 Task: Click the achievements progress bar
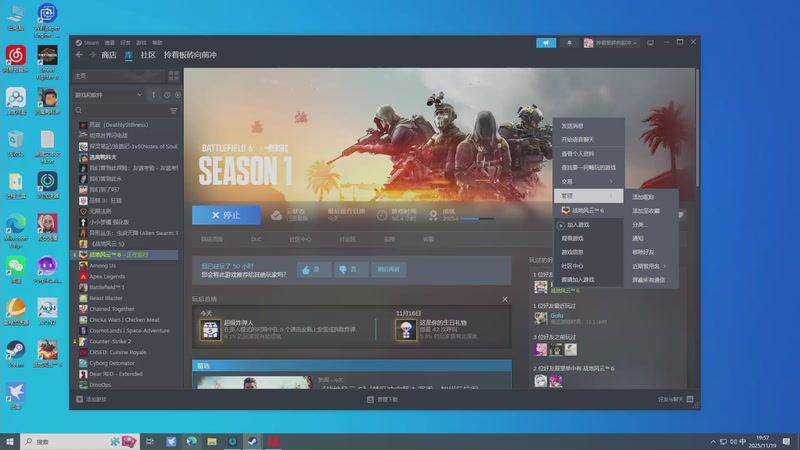point(477,219)
